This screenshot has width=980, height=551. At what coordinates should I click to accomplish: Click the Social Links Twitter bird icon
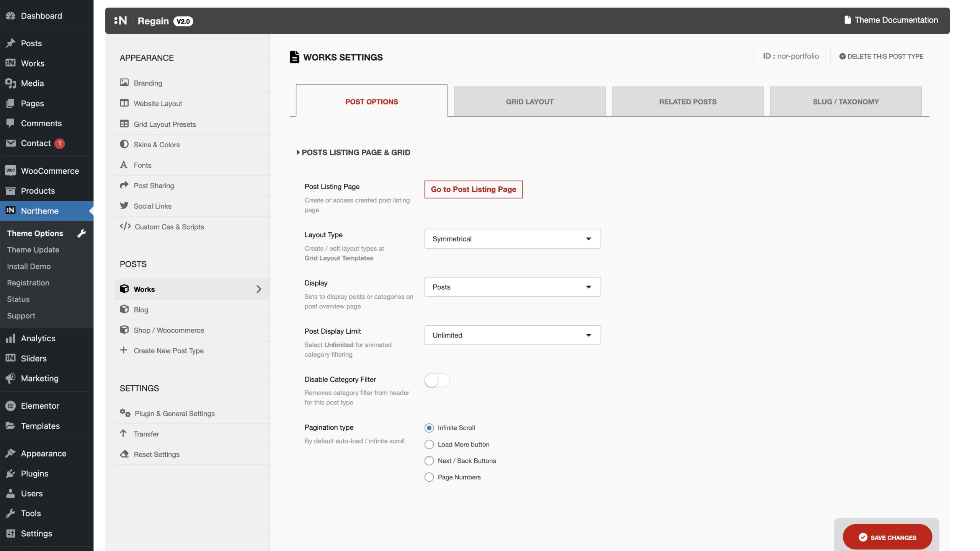click(x=124, y=205)
